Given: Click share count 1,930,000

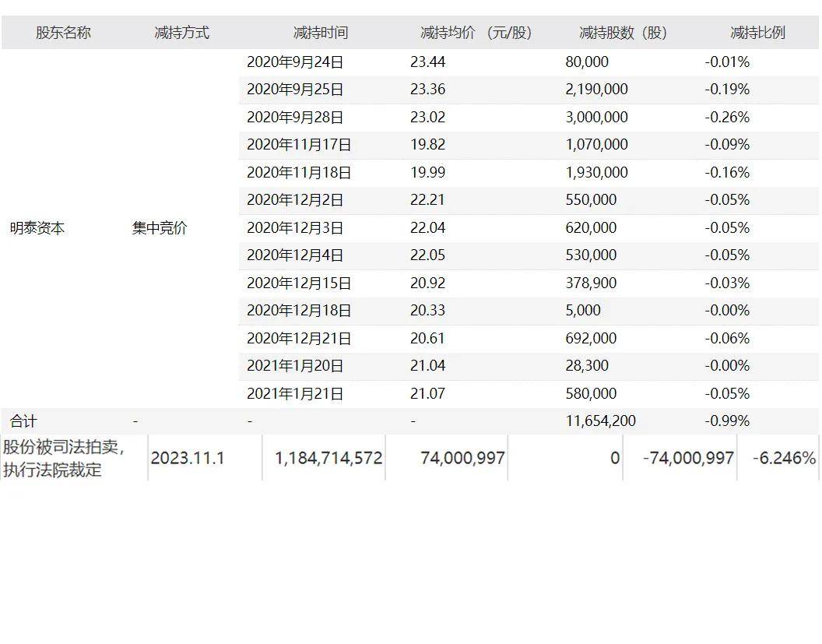Looking at the screenshot, I should pos(596,172).
